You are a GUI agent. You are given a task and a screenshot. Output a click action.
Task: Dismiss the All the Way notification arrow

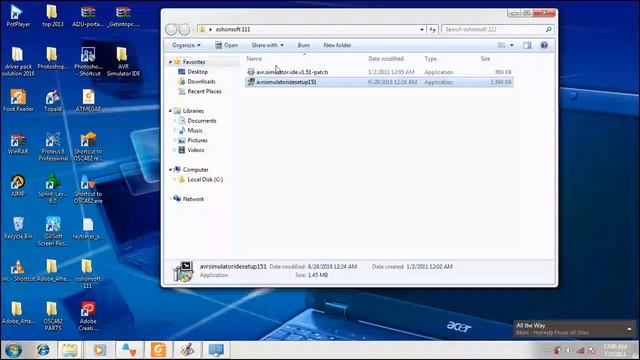click(x=629, y=329)
